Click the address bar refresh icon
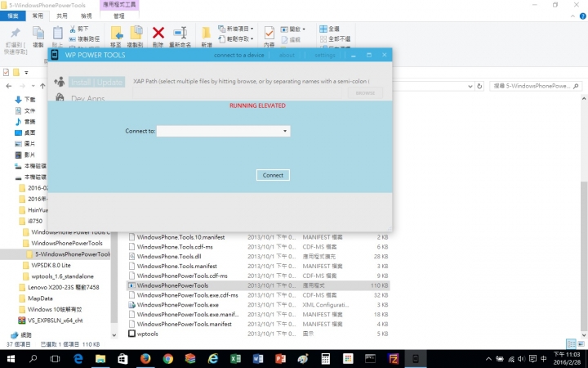Image resolution: width=588 pixels, height=368 pixels. click(479, 86)
